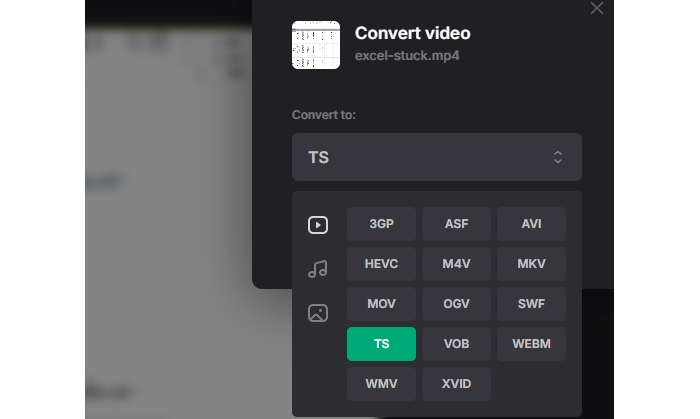Select the video formats category icon
The image size is (700, 419).
point(317,225)
